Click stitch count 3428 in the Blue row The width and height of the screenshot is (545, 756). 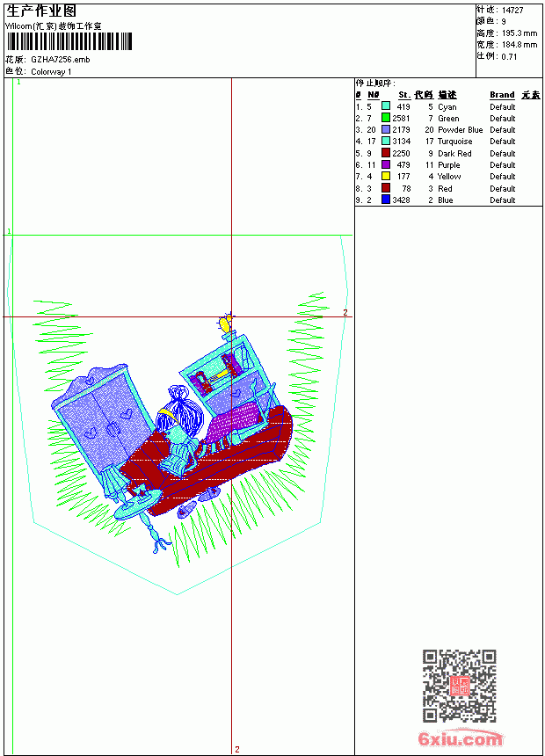(x=401, y=200)
